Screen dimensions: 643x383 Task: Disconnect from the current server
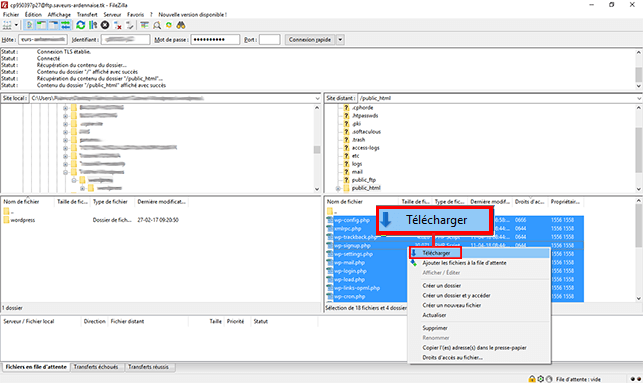[118, 25]
